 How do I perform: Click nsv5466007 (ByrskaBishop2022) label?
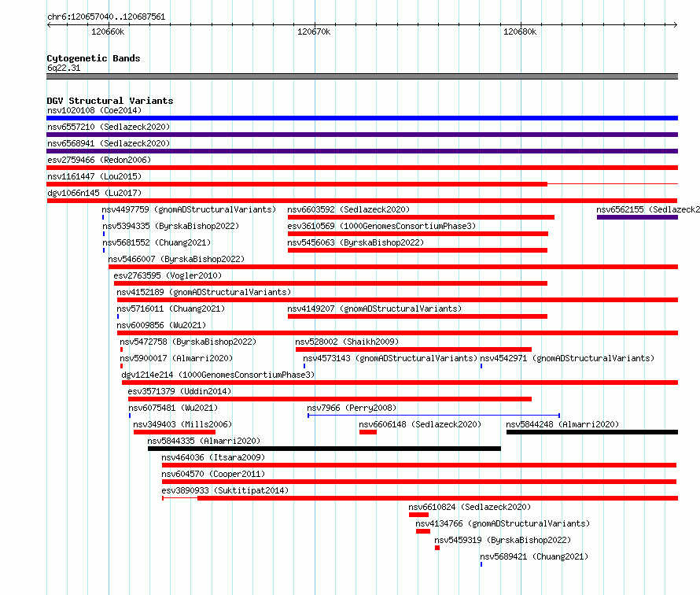(x=176, y=259)
